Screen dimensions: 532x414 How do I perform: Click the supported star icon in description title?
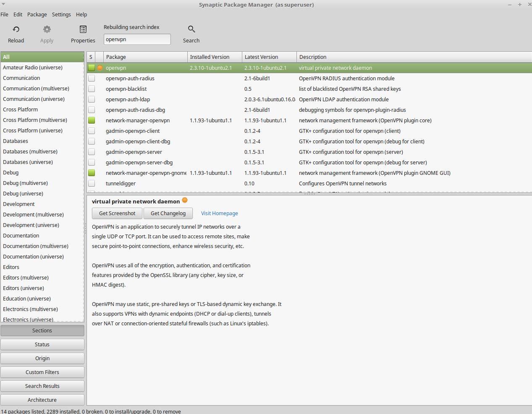[x=185, y=200]
